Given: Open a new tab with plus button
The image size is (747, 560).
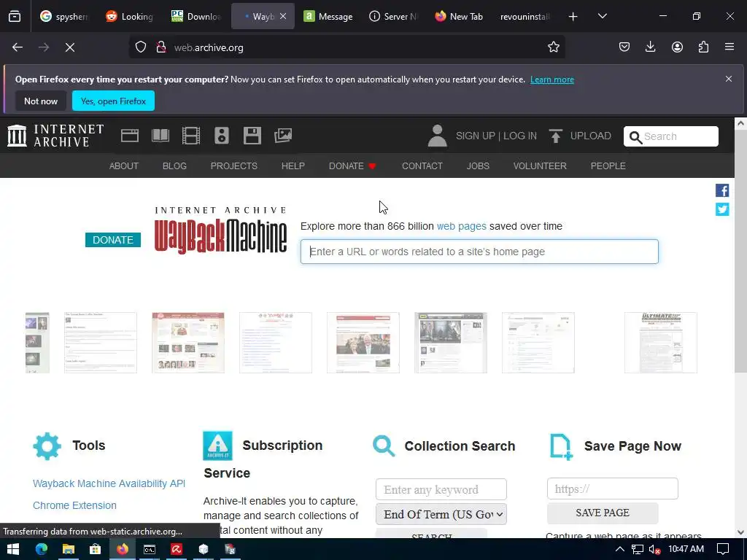Looking at the screenshot, I should tap(573, 17).
